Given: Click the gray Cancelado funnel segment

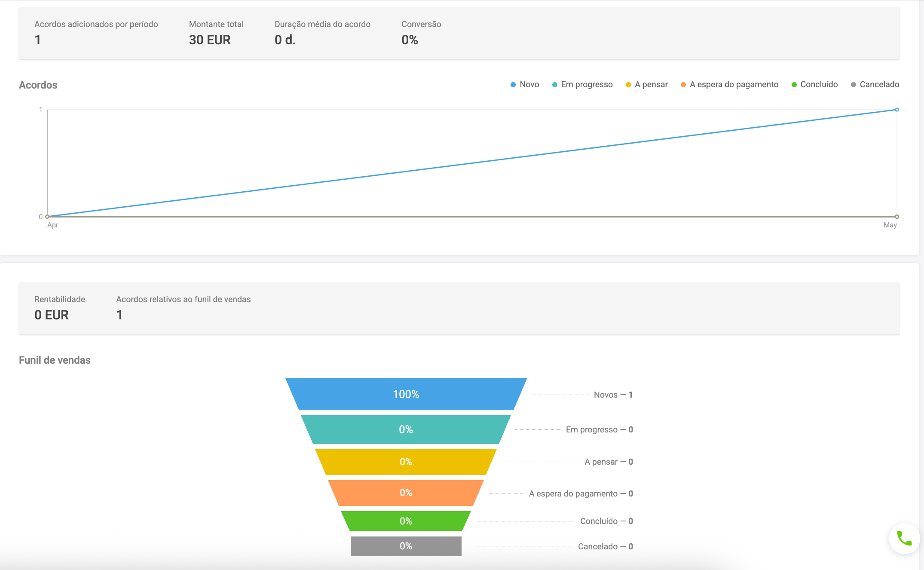Looking at the screenshot, I should [x=406, y=546].
